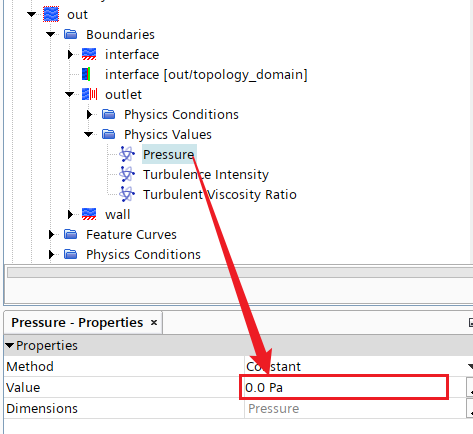Click the Boundaries folder icon

coord(70,34)
